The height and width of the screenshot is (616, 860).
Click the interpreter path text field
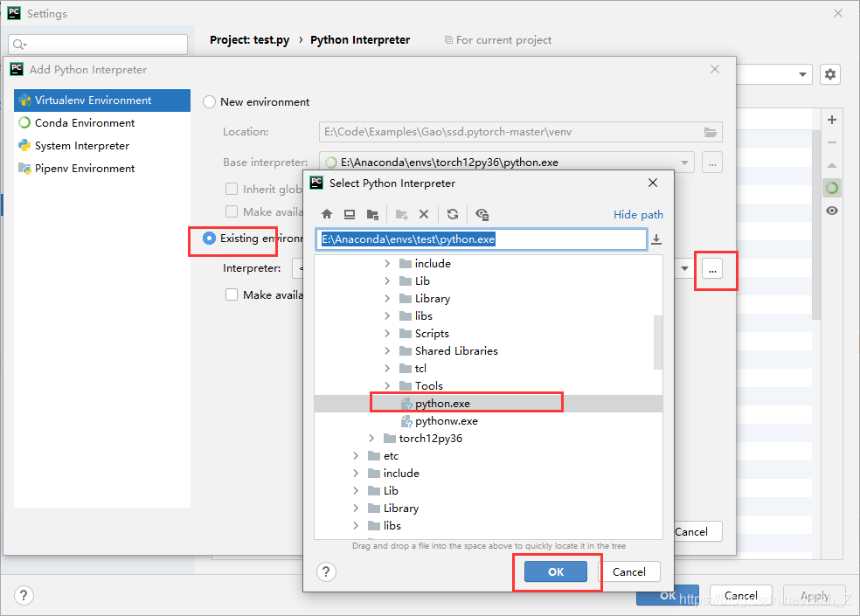pyautogui.click(x=481, y=239)
